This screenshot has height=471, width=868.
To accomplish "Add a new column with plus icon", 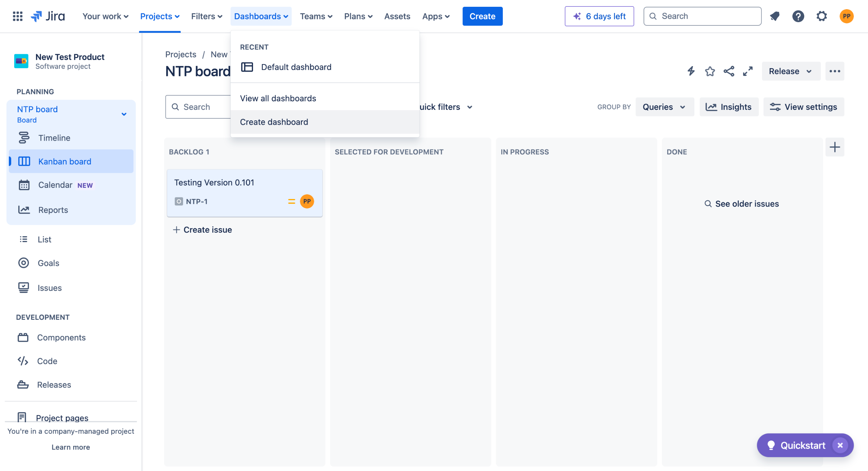I will pos(834,147).
